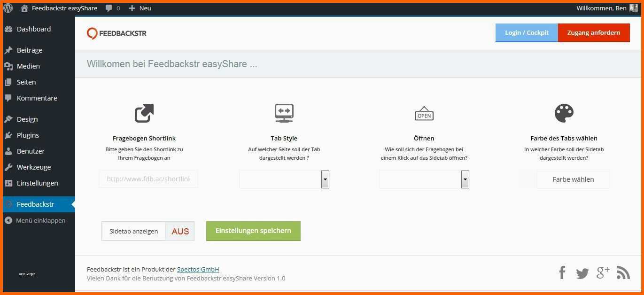Open the Spectos GmbH link
This screenshot has width=644, height=295.
(x=198, y=269)
